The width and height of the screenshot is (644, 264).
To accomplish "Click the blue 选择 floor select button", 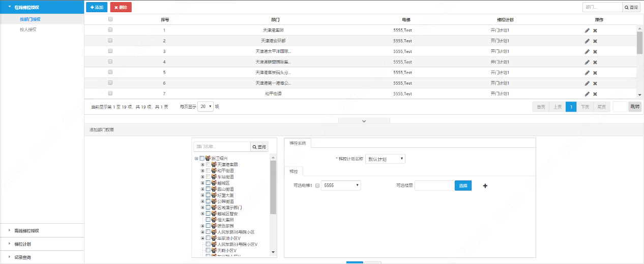I will [x=463, y=186].
